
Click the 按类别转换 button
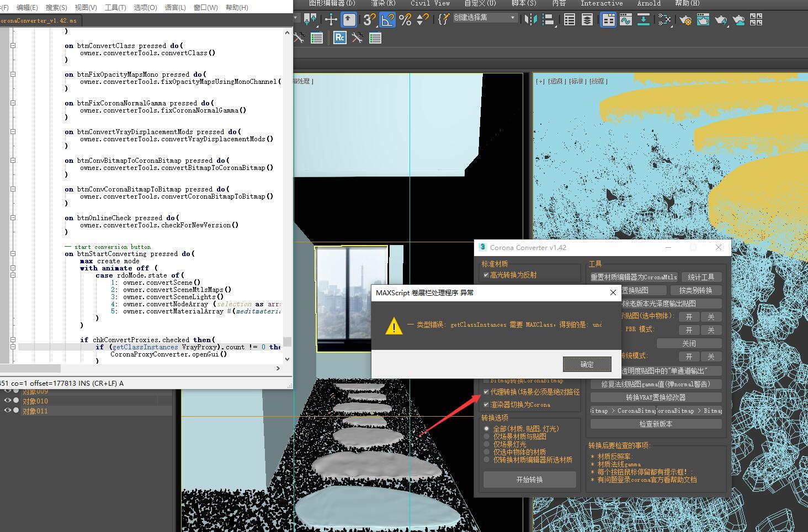point(695,290)
